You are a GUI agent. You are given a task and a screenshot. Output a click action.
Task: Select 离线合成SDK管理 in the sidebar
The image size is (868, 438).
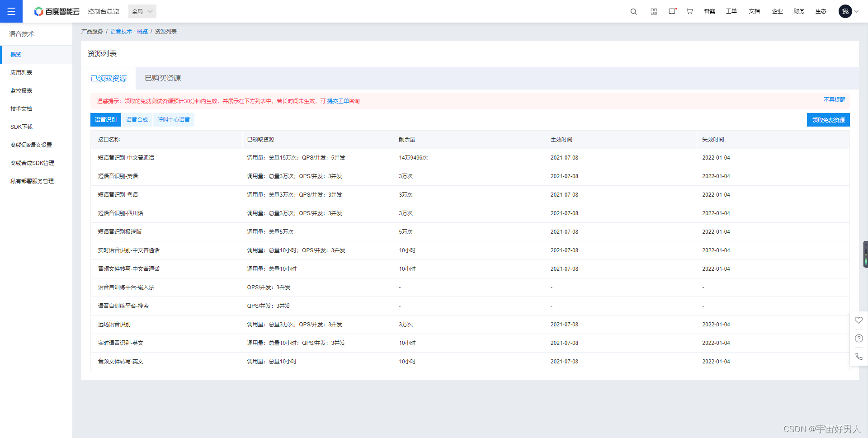(36, 163)
